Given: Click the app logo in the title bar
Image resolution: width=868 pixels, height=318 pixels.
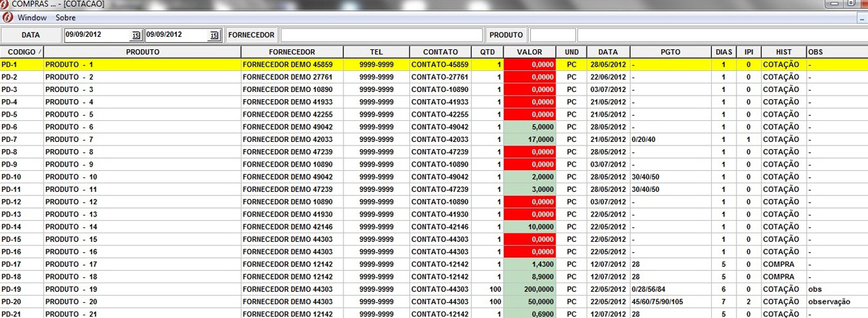Looking at the screenshot, I should (5, 4).
